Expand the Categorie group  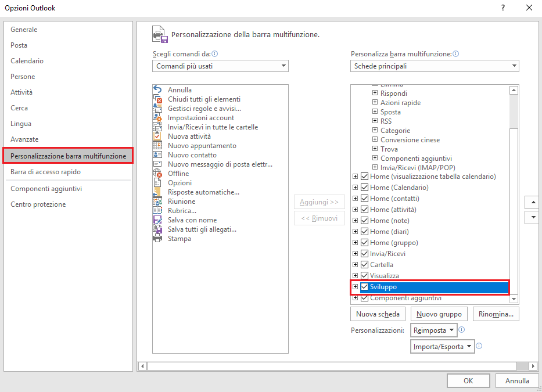click(375, 130)
